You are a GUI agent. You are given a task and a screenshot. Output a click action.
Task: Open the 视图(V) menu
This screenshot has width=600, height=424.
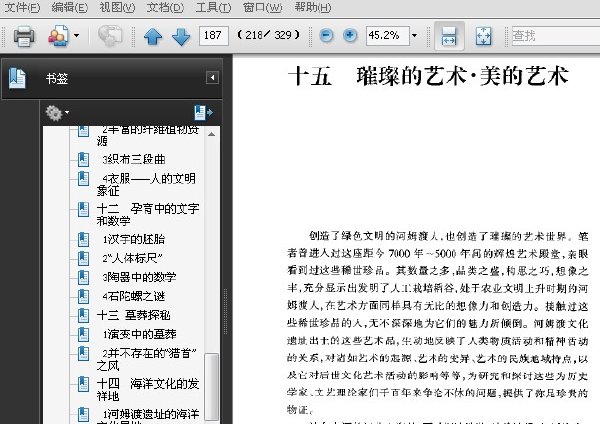pos(117,7)
